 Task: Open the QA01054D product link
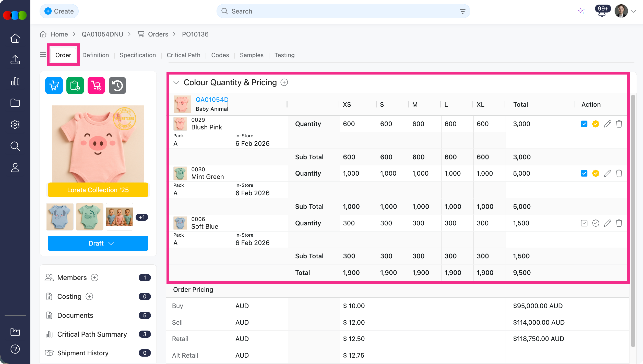pos(212,100)
